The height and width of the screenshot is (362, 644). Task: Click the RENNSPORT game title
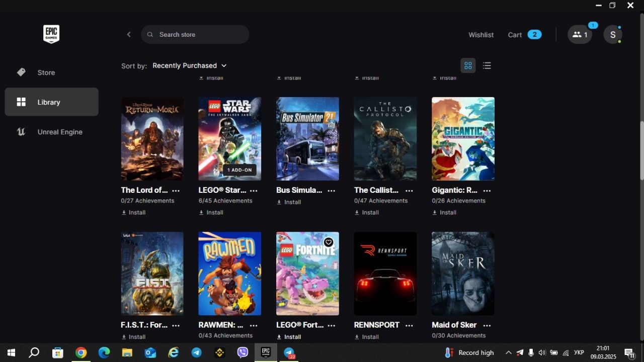click(x=377, y=325)
